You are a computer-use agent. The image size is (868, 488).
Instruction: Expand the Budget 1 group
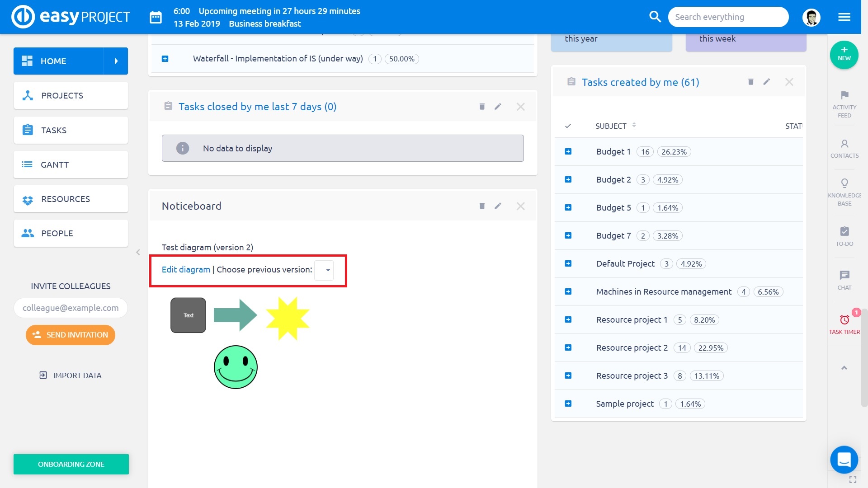tap(568, 152)
